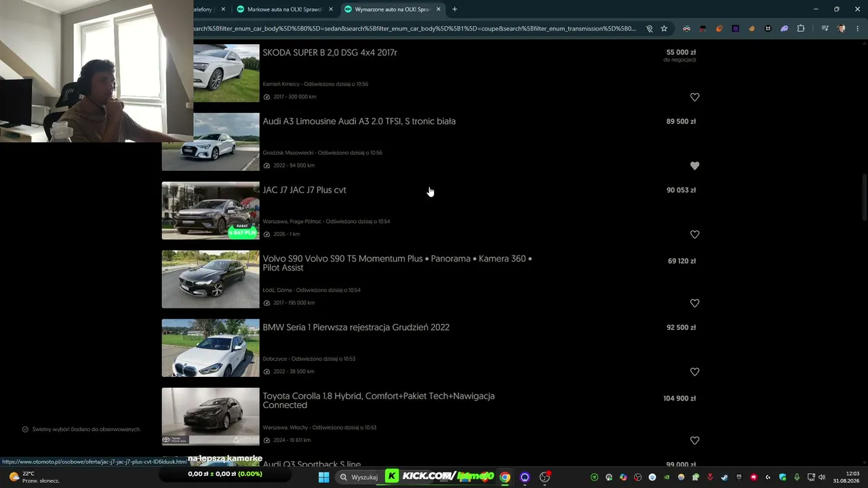This screenshot has width=868, height=488.
Task: Open Toyota Corolla 1.8 Hybrid listing title
Action: click(378, 401)
